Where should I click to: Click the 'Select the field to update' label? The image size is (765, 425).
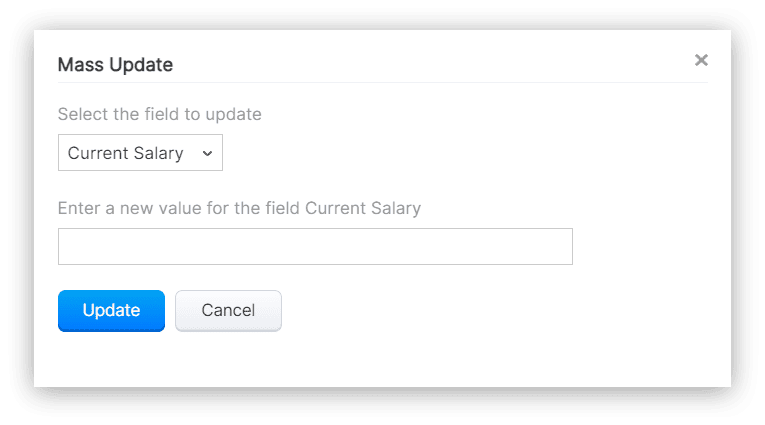pyautogui.click(x=160, y=114)
